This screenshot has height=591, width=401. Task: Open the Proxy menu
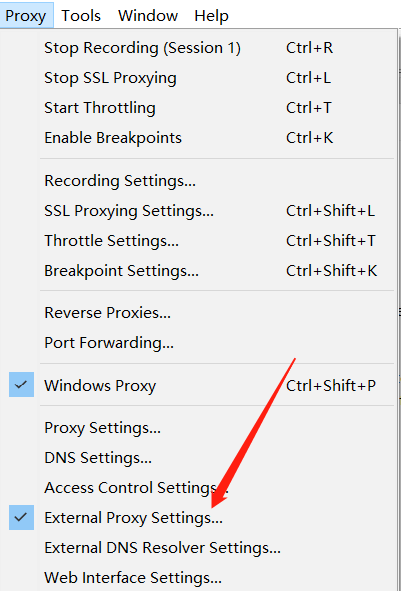point(26,15)
